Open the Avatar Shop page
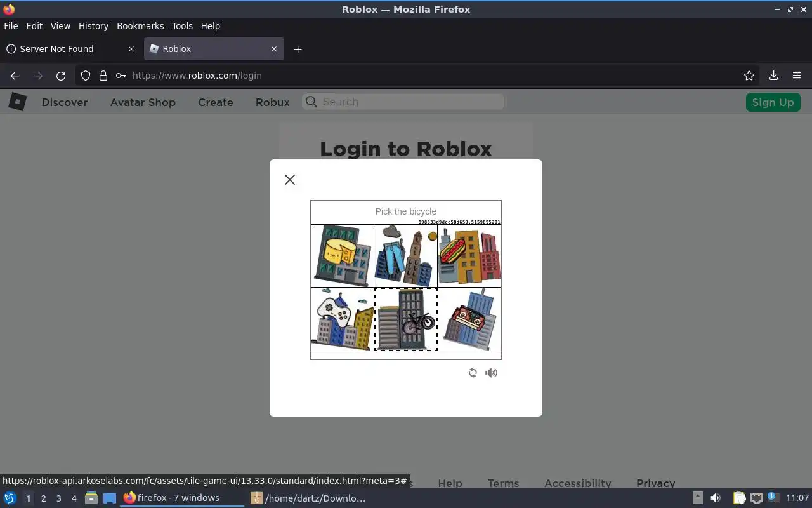The image size is (812, 508). click(143, 102)
